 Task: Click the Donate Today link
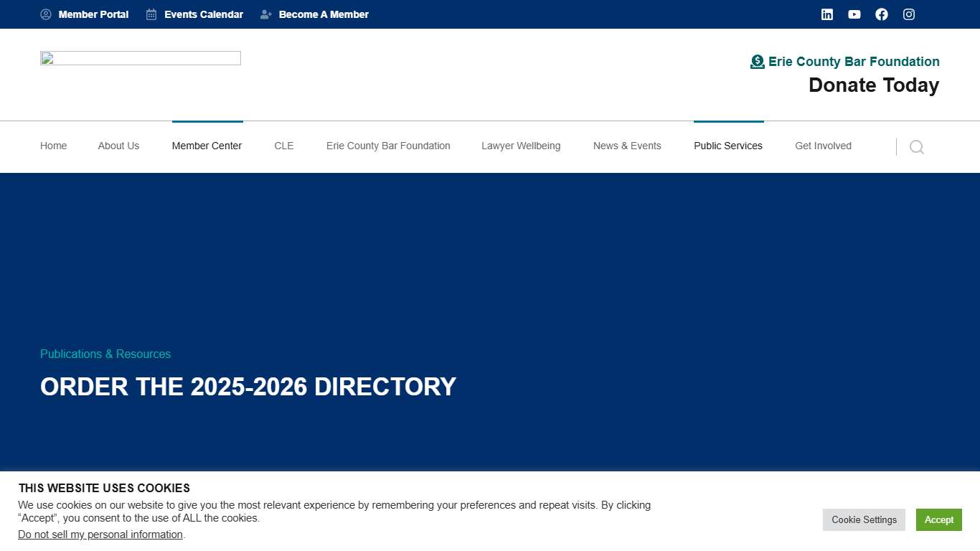[x=873, y=85]
